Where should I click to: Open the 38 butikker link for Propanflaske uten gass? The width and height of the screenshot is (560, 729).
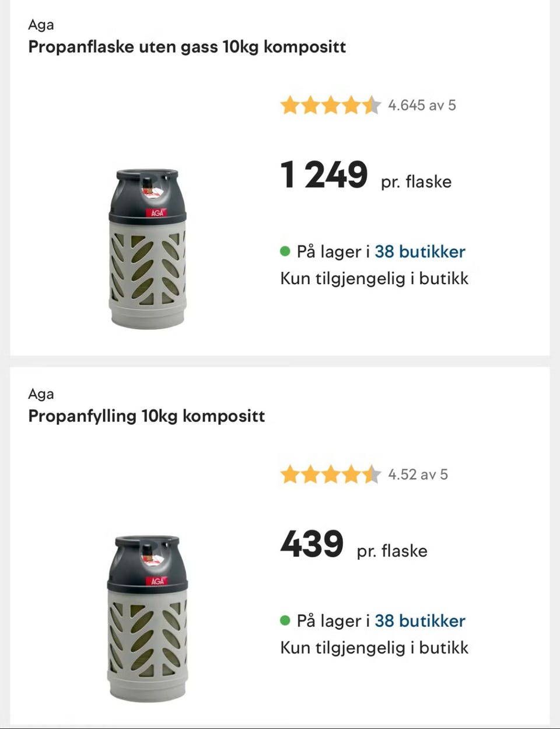point(419,252)
